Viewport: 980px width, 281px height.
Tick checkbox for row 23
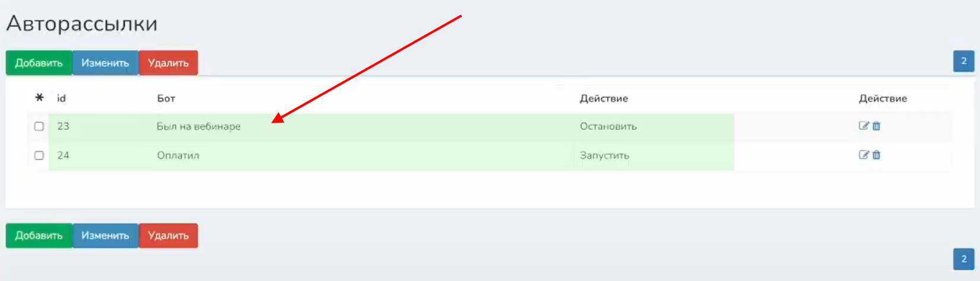pos(39,126)
